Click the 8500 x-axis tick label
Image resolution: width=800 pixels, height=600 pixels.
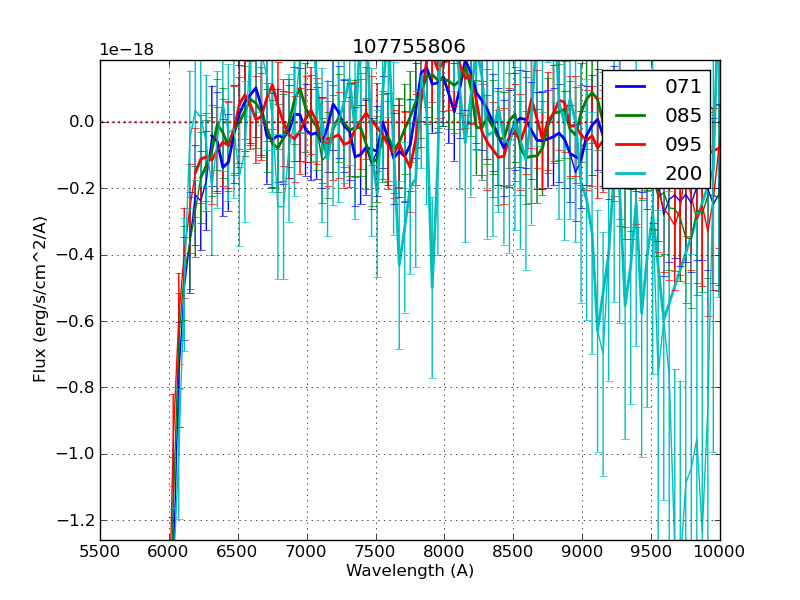pyautogui.click(x=514, y=551)
